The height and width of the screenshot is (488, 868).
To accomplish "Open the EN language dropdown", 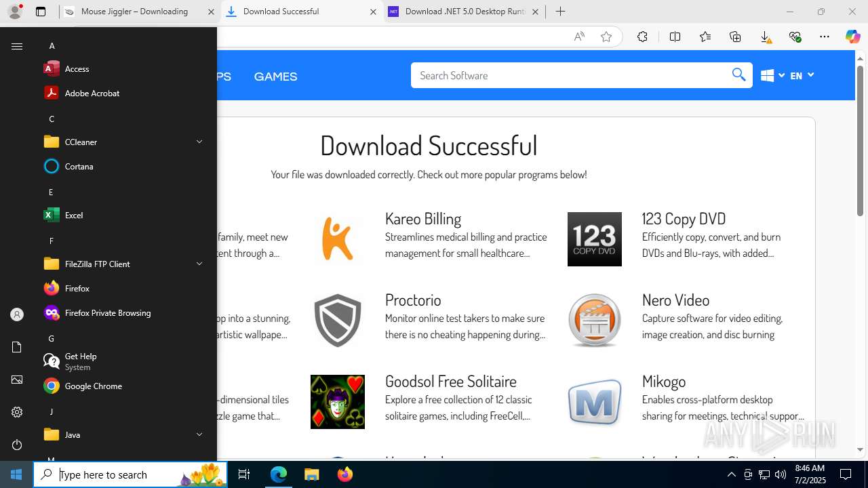I will (x=802, y=75).
